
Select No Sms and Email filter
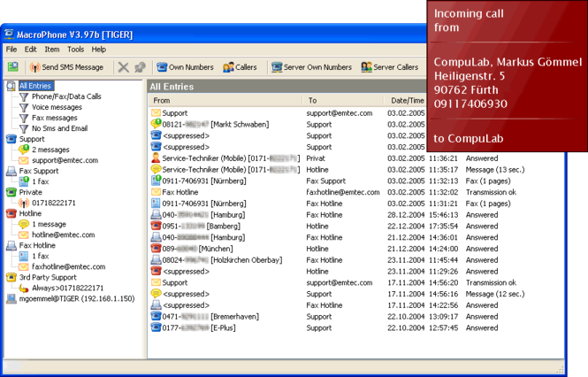click(x=59, y=128)
